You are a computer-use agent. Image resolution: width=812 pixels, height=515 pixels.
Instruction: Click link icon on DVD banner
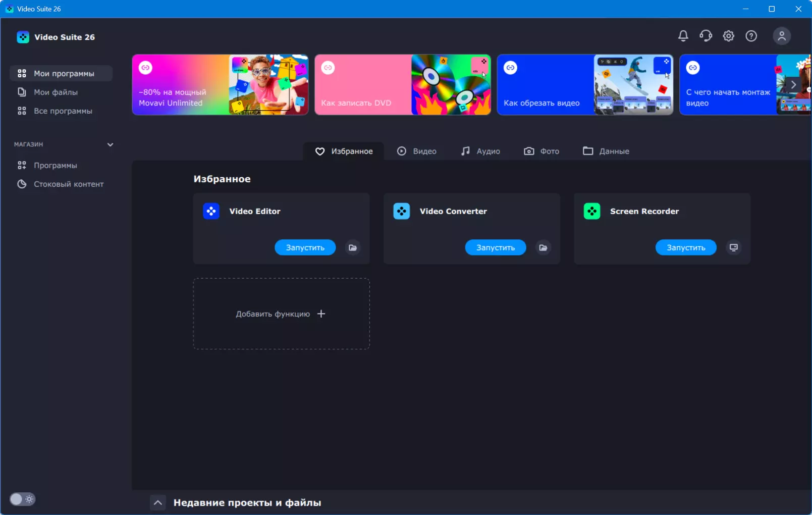tap(328, 68)
